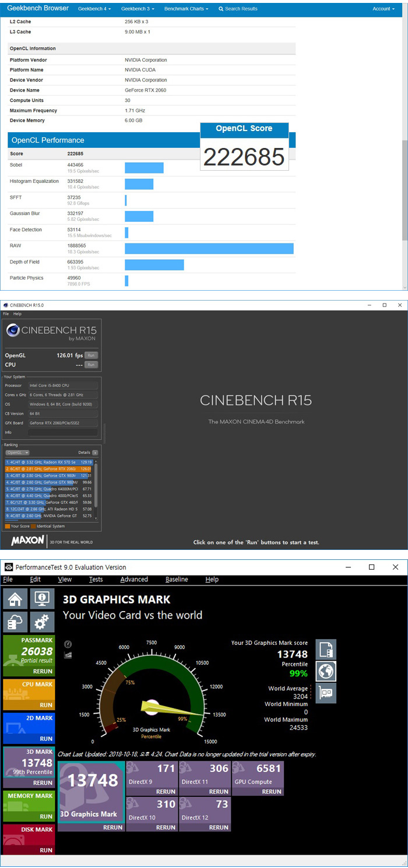Open Home icon in PerformanceTest sidebar
The height and width of the screenshot is (868, 408).
pyautogui.click(x=16, y=599)
